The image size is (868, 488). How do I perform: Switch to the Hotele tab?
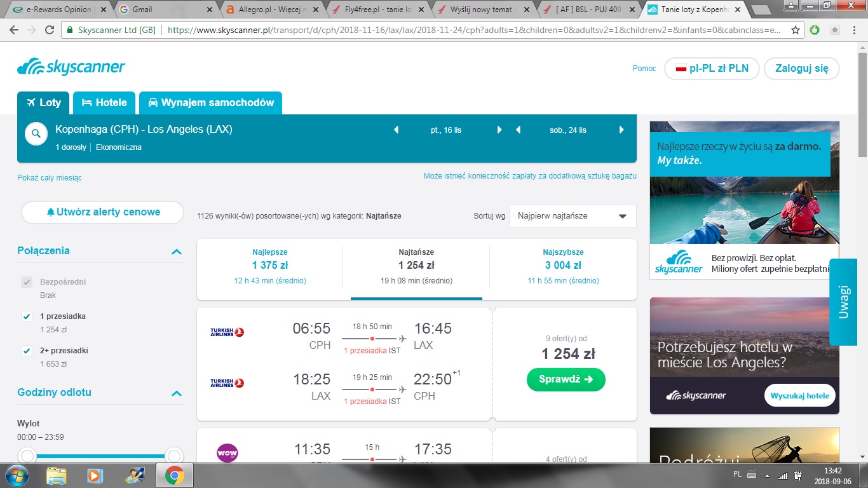coord(104,103)
